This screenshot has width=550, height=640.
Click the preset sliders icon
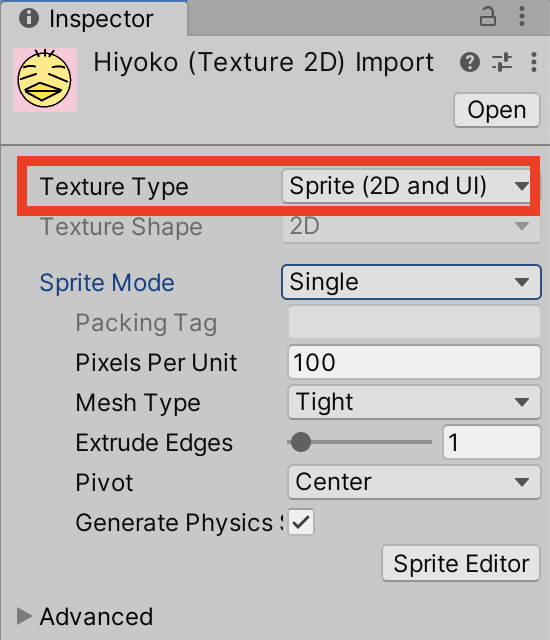click(502, 62)
